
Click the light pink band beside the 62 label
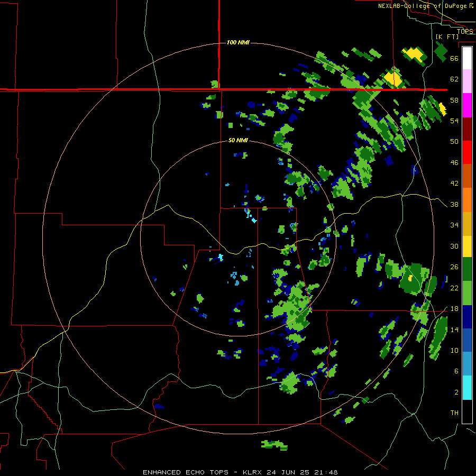tap(467, 81)
